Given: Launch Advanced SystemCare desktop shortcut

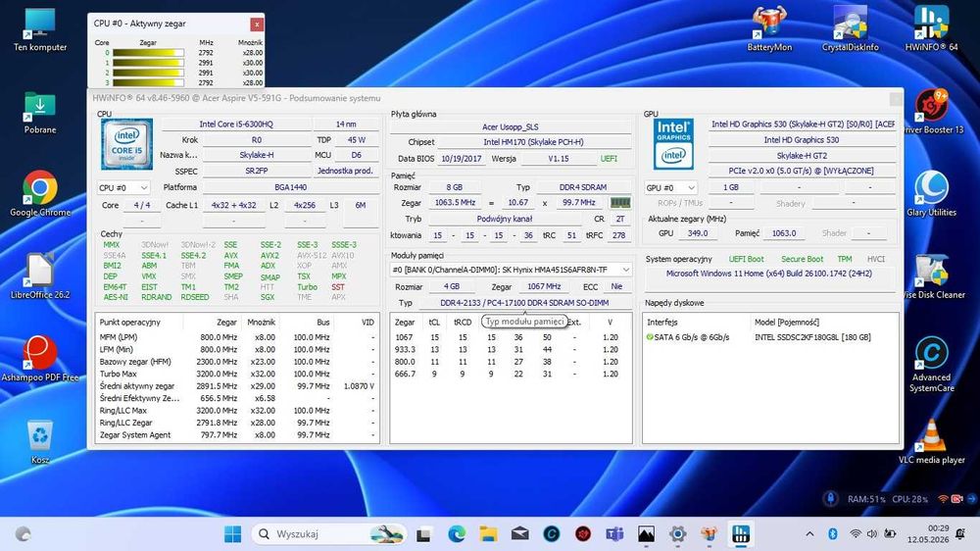Looking at the screenshot, I should (931, 364).
